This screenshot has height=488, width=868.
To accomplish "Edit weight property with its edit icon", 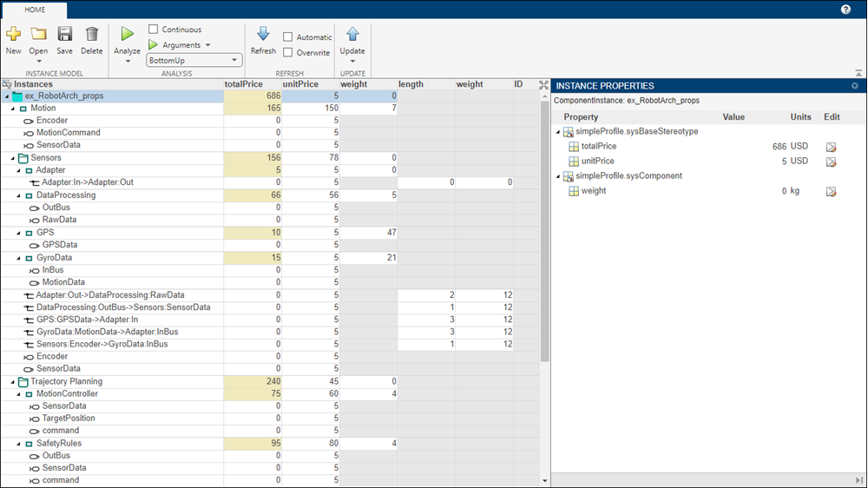I will click(831, 192).
